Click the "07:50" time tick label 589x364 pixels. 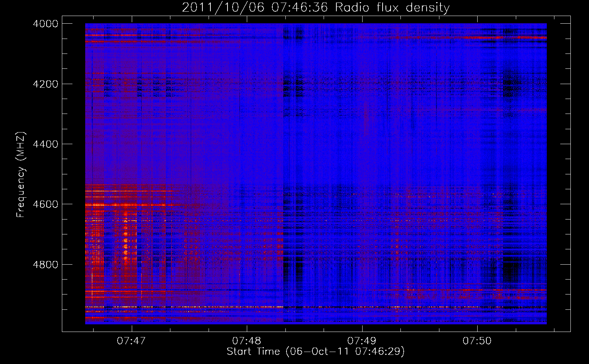point(477,341)
